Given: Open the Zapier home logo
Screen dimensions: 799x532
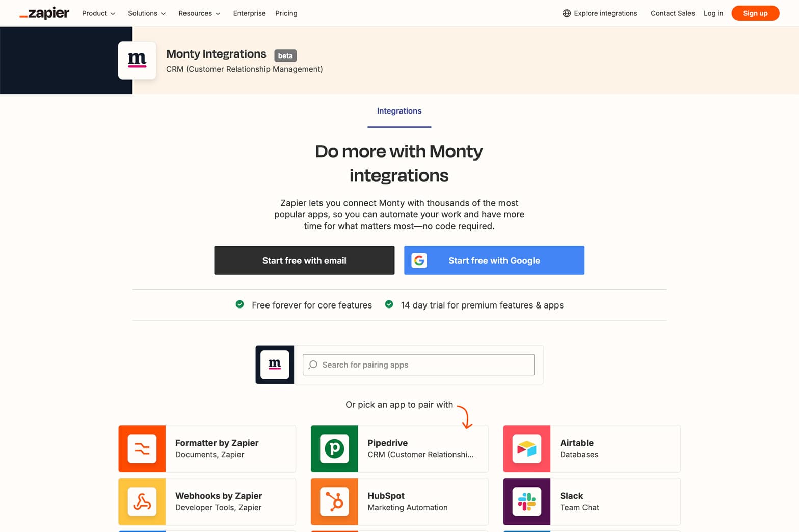Looking at the screenshot, I should [x=44, y=13].
